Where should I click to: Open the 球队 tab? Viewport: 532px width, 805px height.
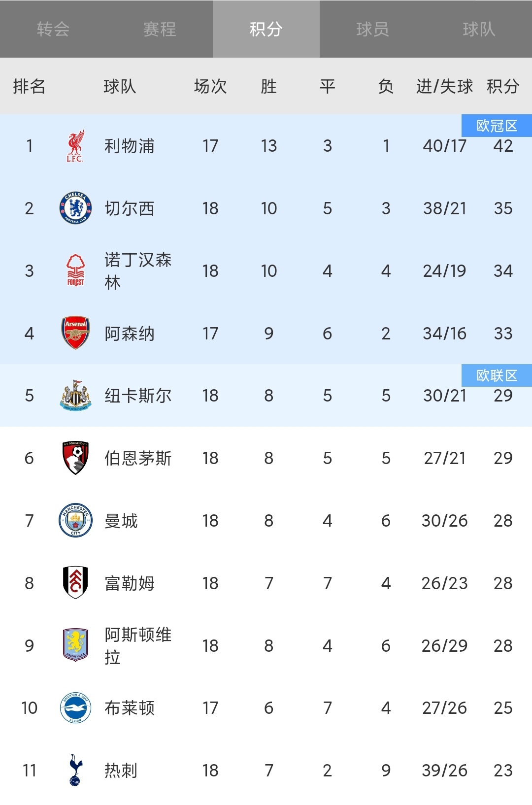(x=478, y=29)
